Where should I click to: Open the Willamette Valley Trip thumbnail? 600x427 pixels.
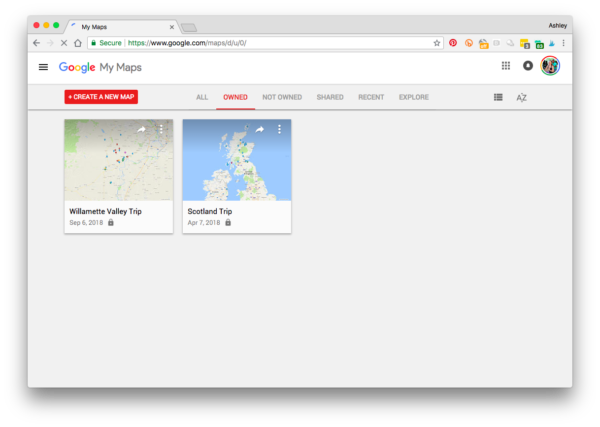(119, 160)
